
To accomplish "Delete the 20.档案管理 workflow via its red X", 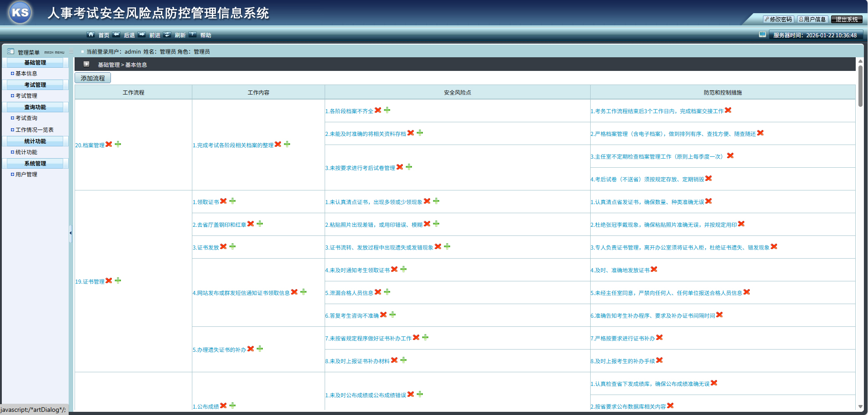I will pos(109,144).
